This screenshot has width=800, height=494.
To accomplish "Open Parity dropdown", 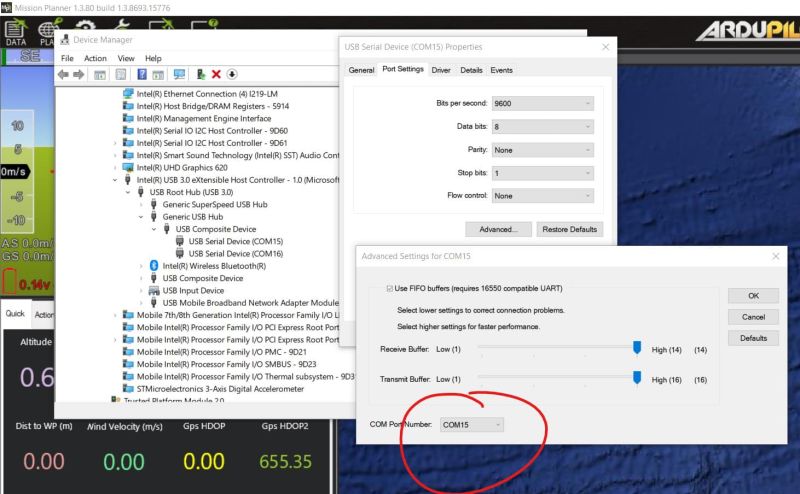I will point(542,150).
